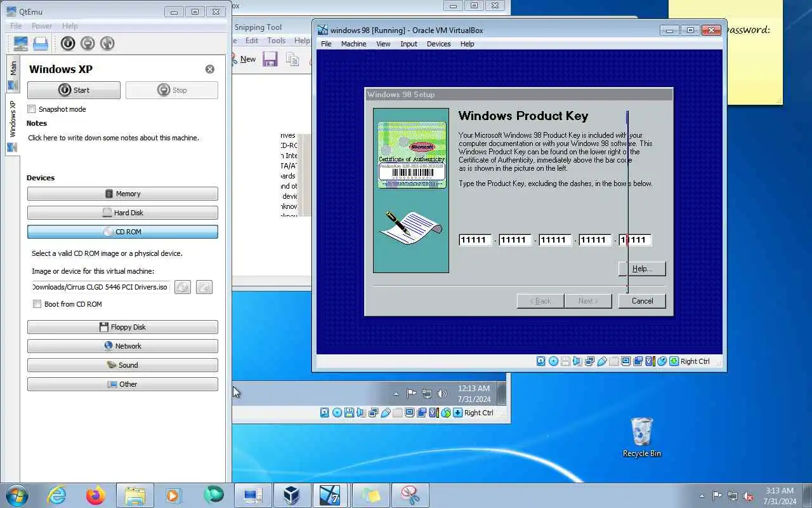Launch Firefox from the taskbar
The height and width of the screenshot is (508, 812).
point(96,495)
